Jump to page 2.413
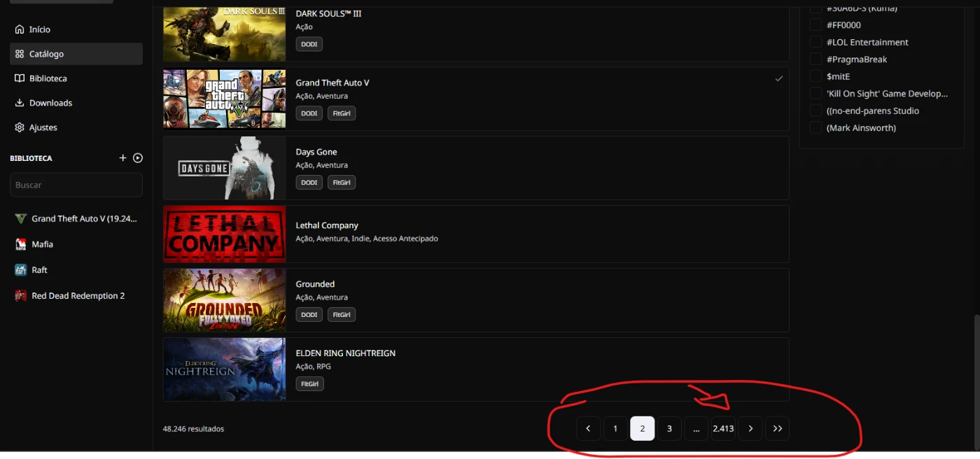 tap(723, 429)
